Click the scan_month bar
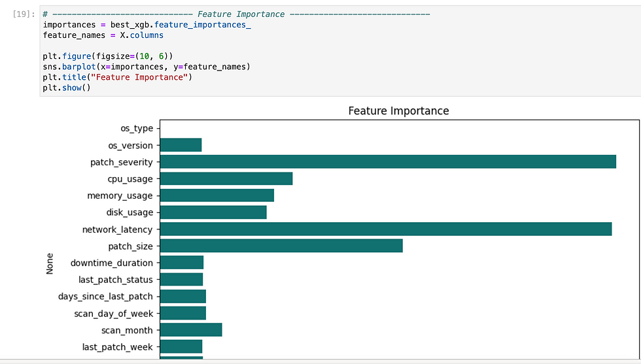 pyautogui.click(x=191, y=330)
